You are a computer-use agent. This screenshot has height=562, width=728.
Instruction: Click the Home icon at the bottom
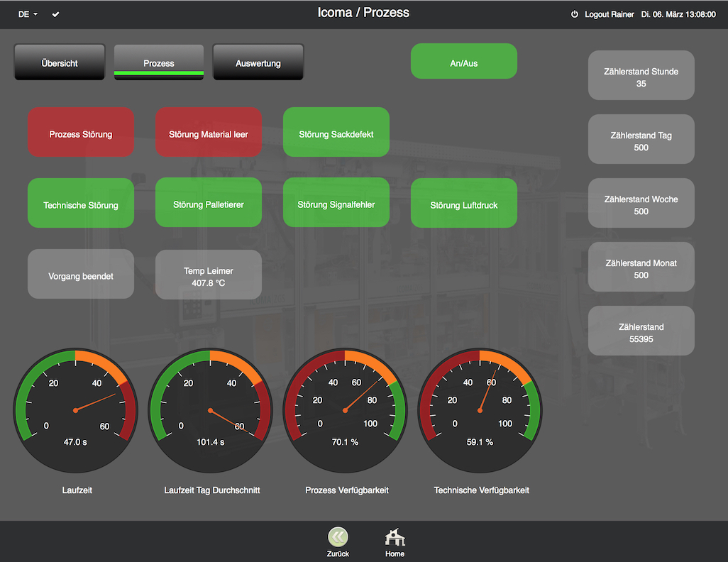point(395,538)
